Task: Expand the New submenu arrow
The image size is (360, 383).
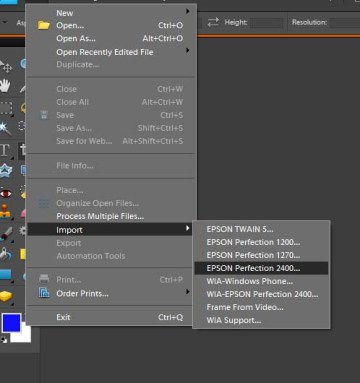Action: click(188, 11)
